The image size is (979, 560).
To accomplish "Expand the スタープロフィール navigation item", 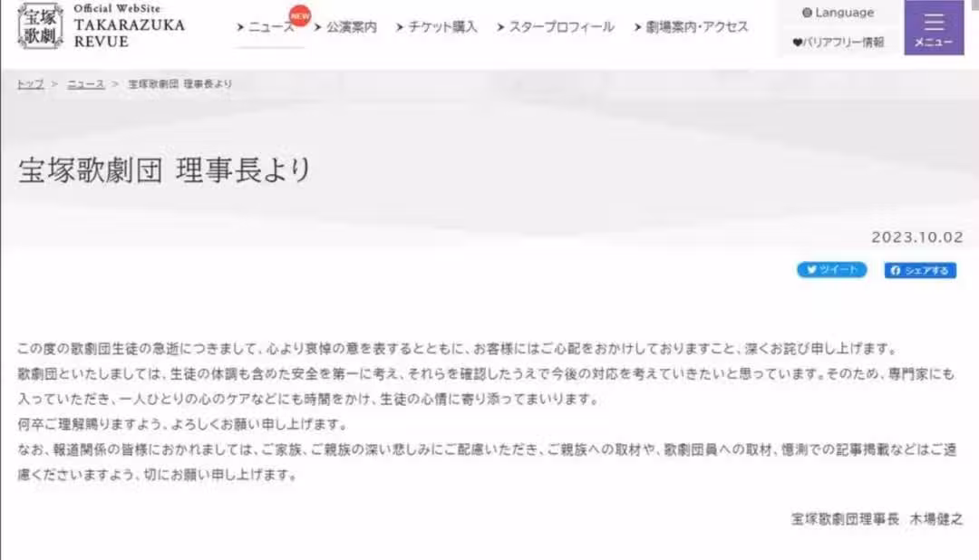I will coord(555,27).
